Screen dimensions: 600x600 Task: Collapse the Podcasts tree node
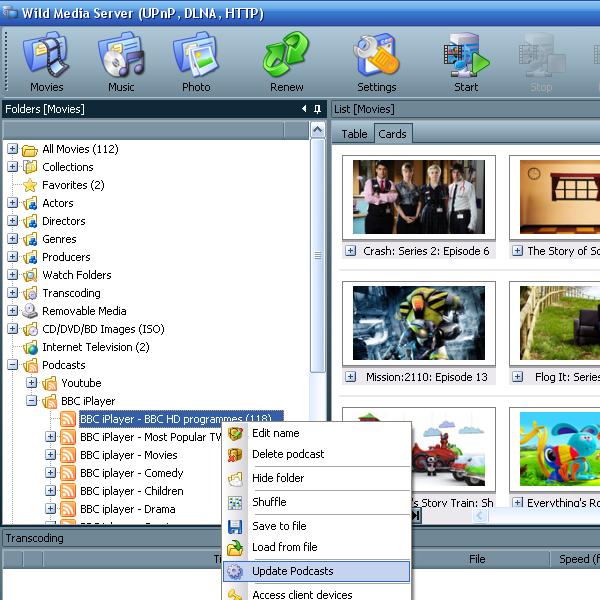(x=12, y=365)
